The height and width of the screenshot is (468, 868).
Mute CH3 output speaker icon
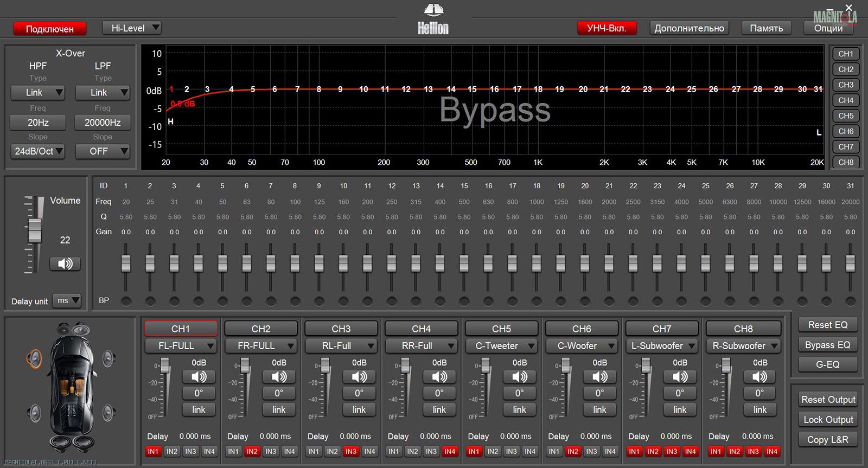pyautogui.click(x=359, y=376)
